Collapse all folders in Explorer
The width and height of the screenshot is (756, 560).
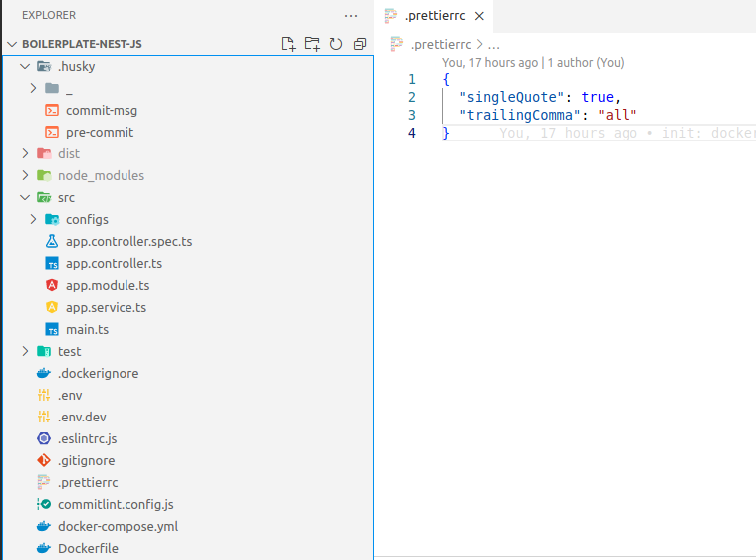(x=360, y=44)
